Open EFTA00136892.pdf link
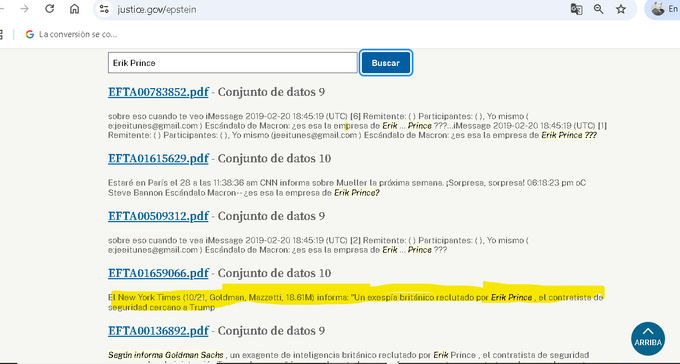Viewport: 680px width, 364px height. 158,331
